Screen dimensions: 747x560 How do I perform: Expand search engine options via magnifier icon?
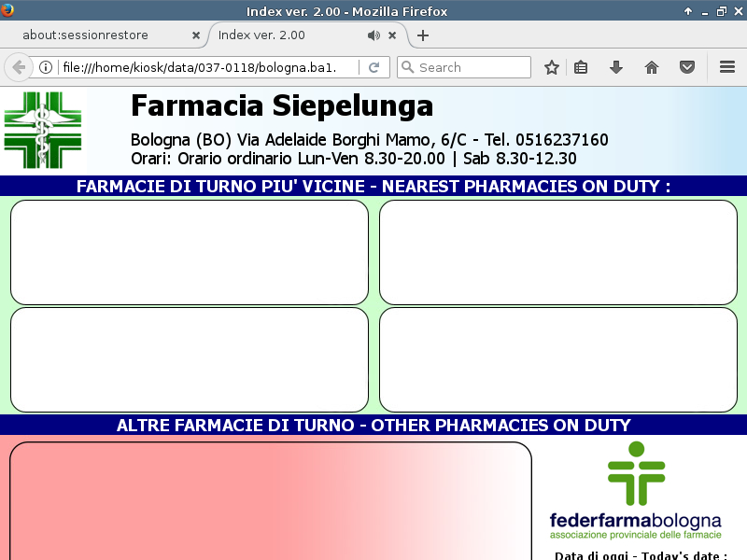pos(407,67)
